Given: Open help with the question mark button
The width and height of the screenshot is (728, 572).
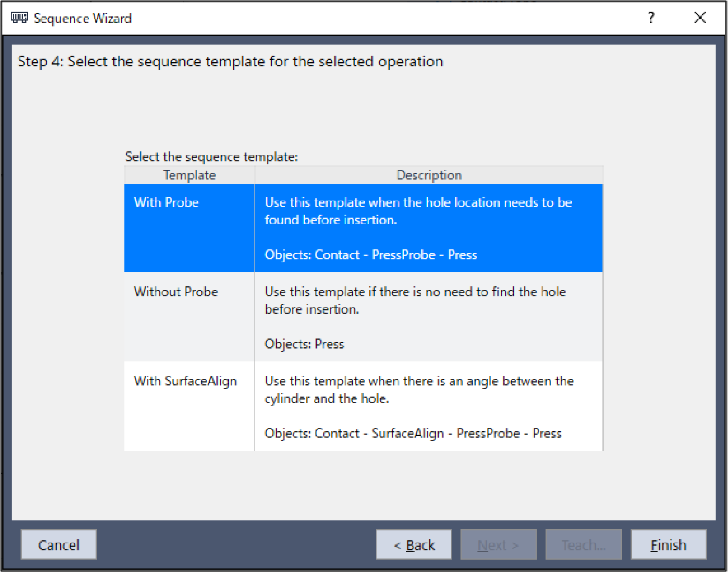Looking at the screenshot, I should click(651, 18).
